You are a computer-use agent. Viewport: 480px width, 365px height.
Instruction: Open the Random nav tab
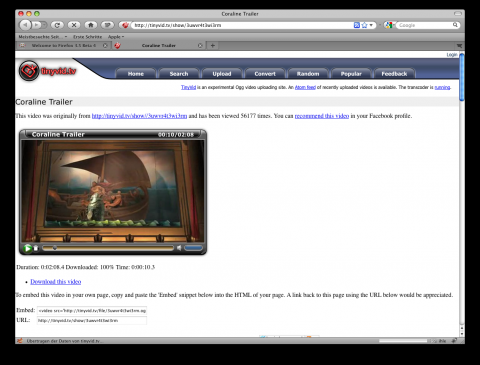pyautogui.click(x=308, y=74)
